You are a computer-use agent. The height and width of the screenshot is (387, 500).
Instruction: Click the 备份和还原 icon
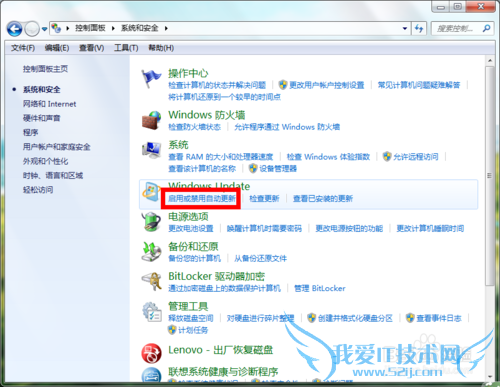click(x=151, y=252)
